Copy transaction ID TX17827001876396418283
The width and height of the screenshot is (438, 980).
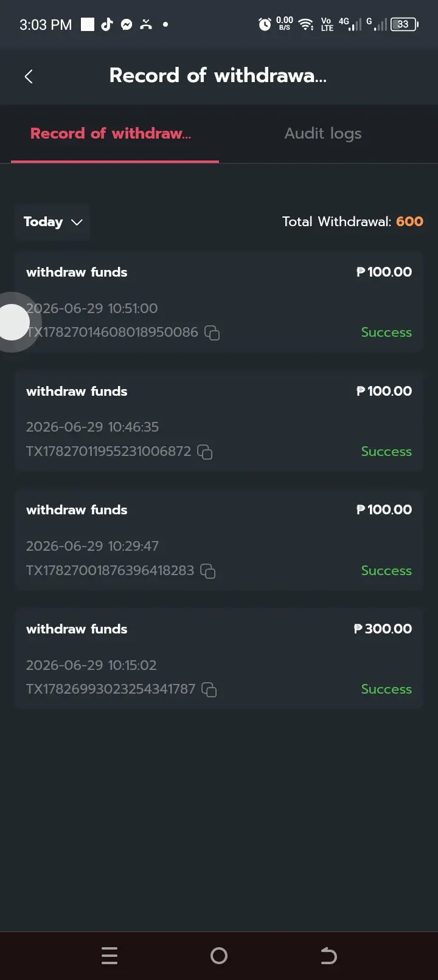pos(208,571)
